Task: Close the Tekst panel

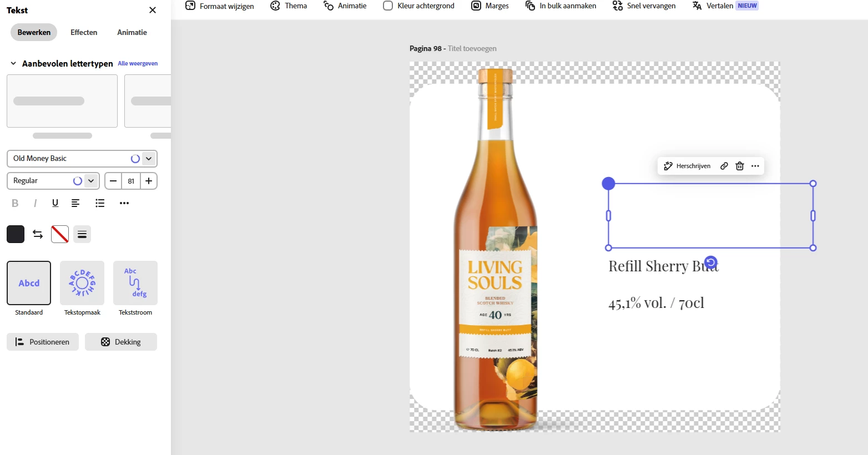Action: tap(153, 10)
